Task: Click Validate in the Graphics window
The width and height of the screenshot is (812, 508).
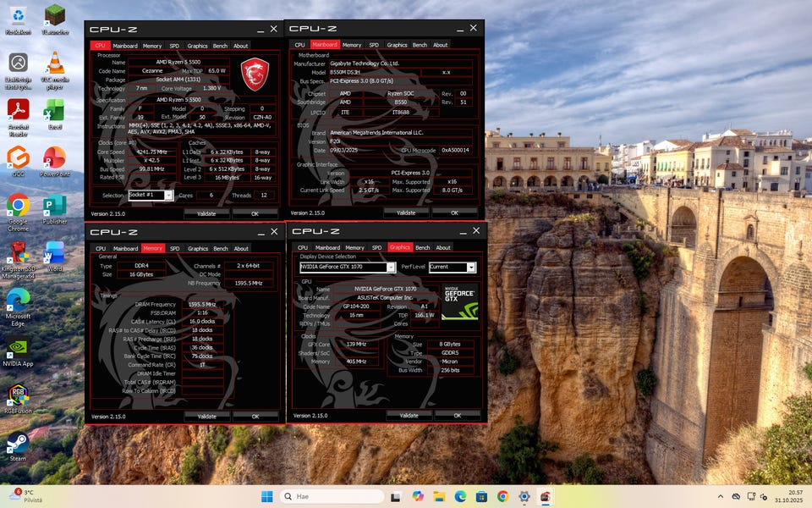Action: [409, 415]
